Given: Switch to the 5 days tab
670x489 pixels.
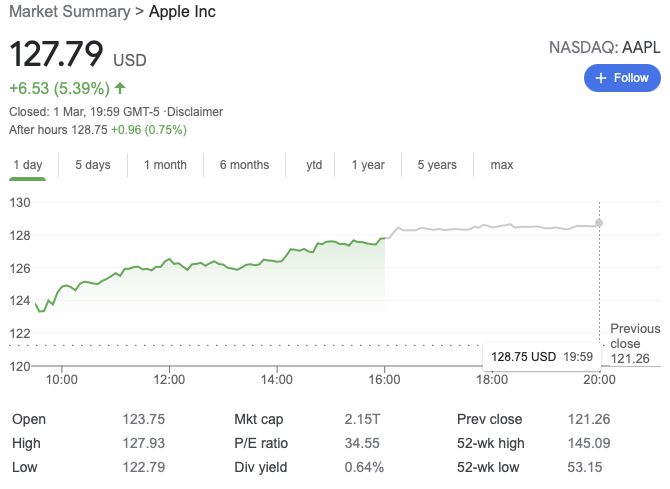Looking at the screenshot, I should [93, 165].
